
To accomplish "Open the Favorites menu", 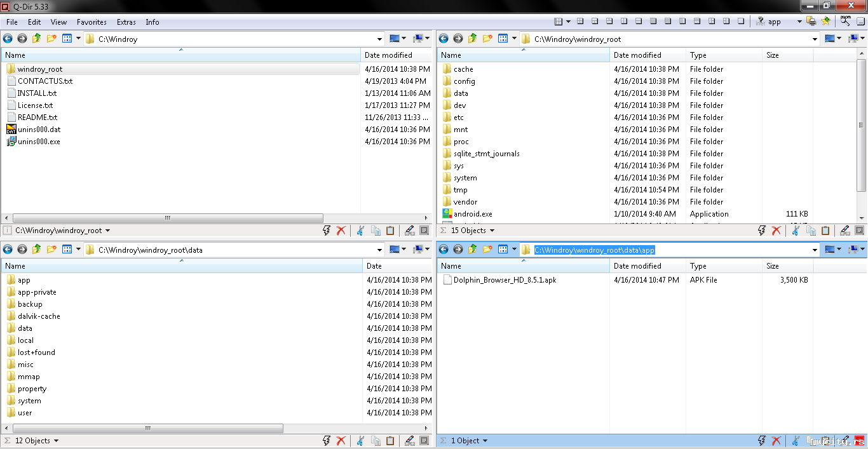I will click(x=92, y=22).
